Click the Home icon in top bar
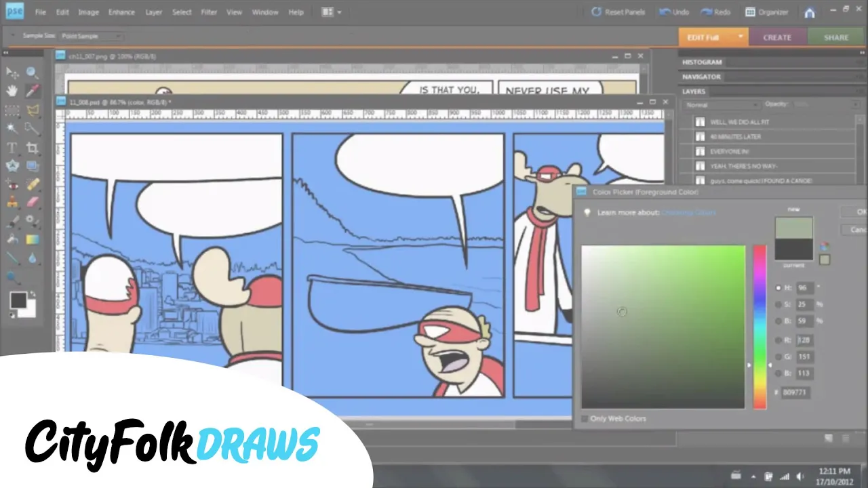This screenshot has width=868, height=488. (x=810, y=12)
